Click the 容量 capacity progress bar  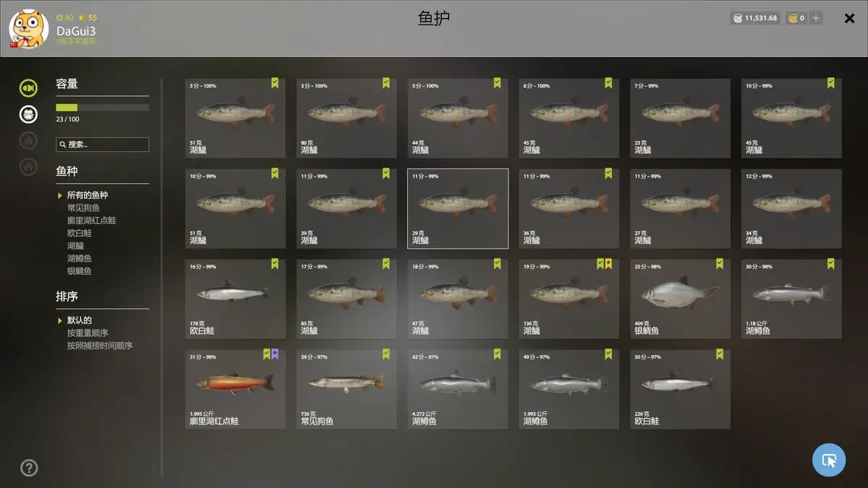point(103,108)
